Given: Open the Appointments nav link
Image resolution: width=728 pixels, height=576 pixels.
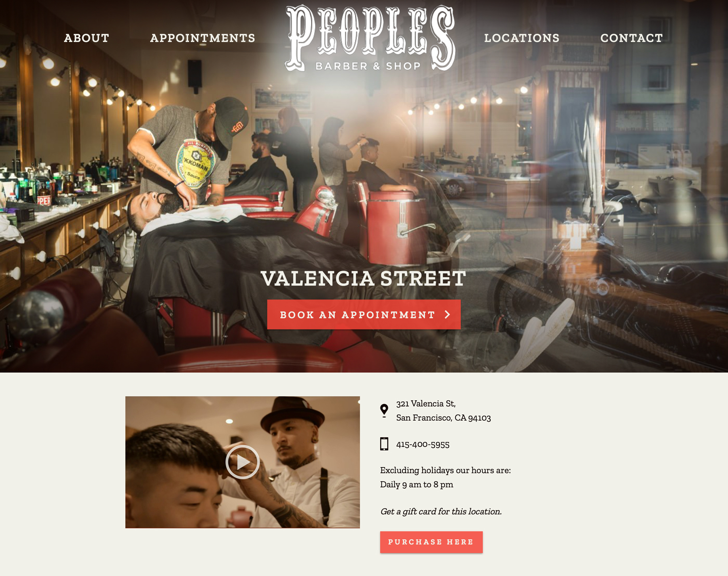Looking at the screenshot, I should tap(203, 38).
